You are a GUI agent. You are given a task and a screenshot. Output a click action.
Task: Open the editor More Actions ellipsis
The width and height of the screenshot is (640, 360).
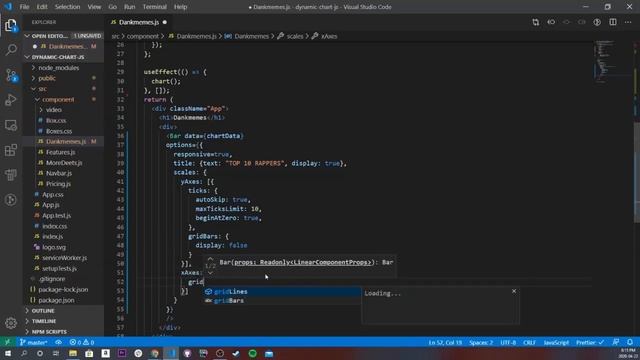coord(628,22)
